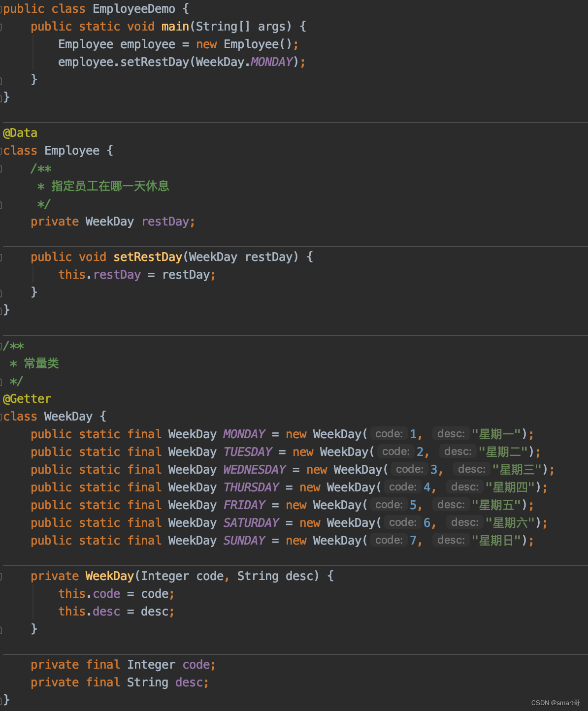Click the THURSDAY constant declaration
The height and width of the screenshot is (711, 588).
251,487
